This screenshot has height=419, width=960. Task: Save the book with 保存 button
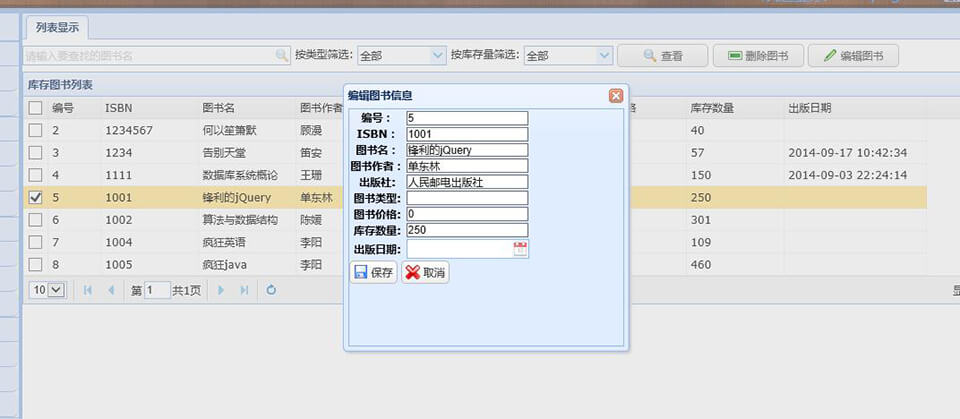coord(373,273)
